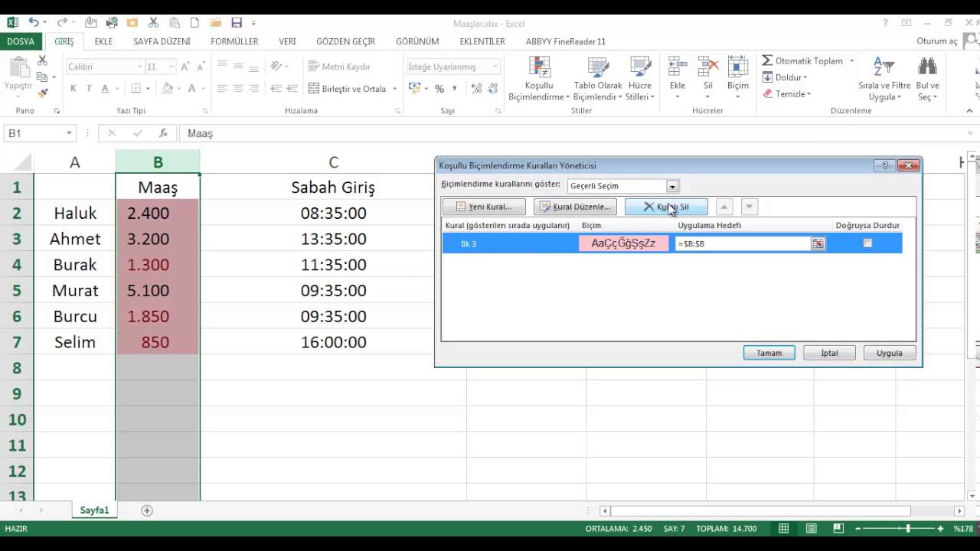The image size is (980, 551).
Task: Toggle center horizontal alignment
Action: pos(238,89)
